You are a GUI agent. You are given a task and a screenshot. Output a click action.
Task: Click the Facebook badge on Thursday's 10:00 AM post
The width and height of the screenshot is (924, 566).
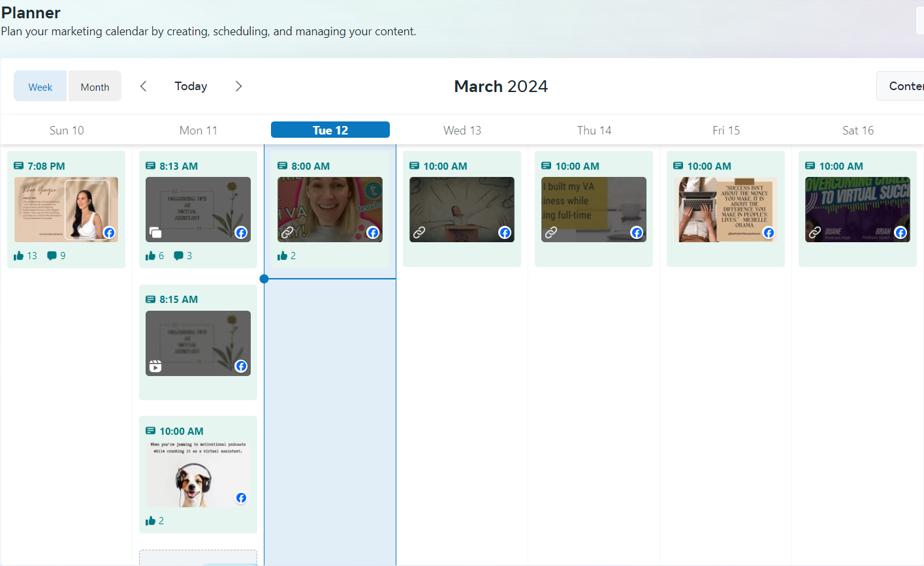[637, 233]
